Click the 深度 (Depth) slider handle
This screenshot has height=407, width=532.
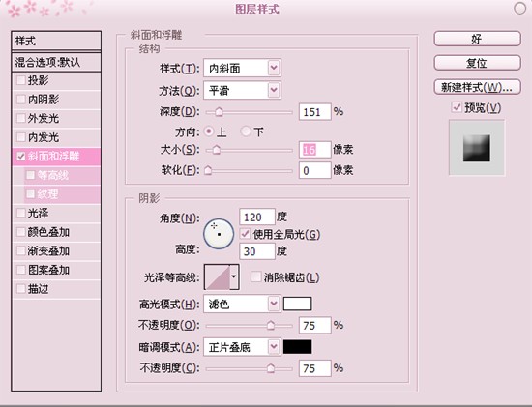[x=220, y=111]
